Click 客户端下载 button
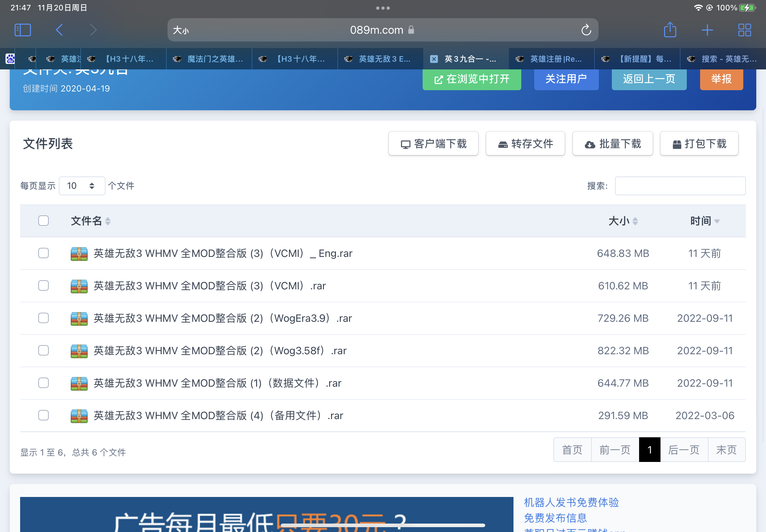The height and width of the screenshot is (532, 766). coord(433,144)
